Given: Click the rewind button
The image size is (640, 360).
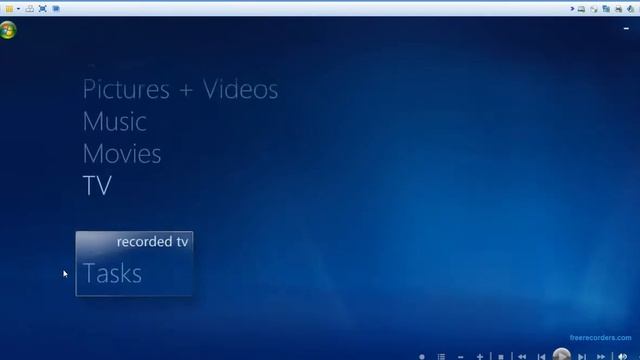Looking at the screenshot, I should click(522, 357).
